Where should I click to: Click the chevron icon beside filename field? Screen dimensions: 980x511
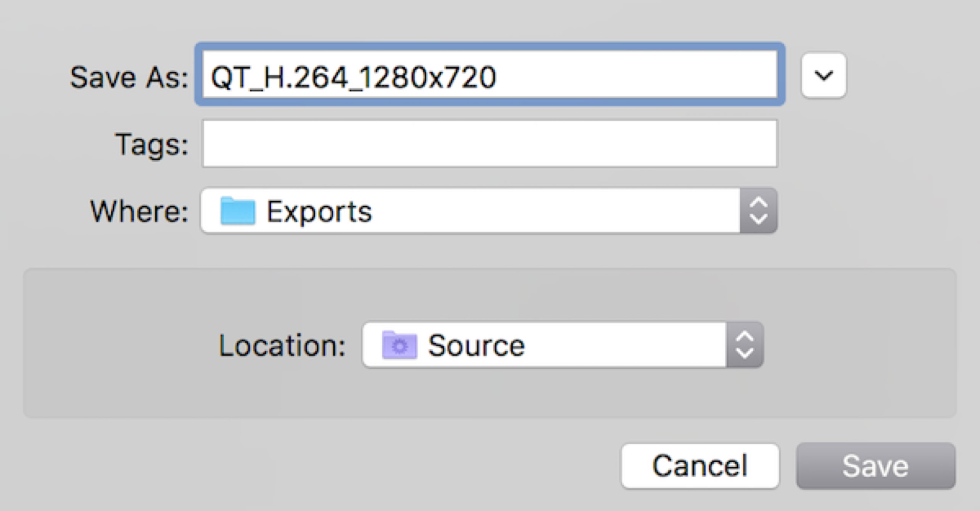tap(824, 76)
